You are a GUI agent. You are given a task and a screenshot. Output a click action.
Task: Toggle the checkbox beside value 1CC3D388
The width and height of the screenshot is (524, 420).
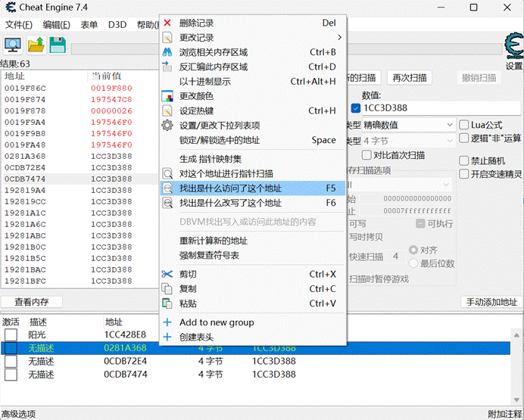click(356, 107)
